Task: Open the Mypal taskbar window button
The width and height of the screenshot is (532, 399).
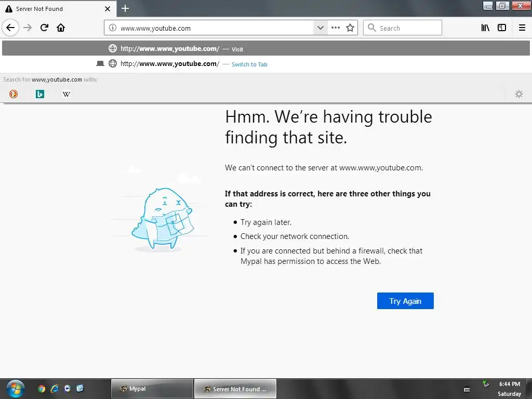Action: [152, 389]
